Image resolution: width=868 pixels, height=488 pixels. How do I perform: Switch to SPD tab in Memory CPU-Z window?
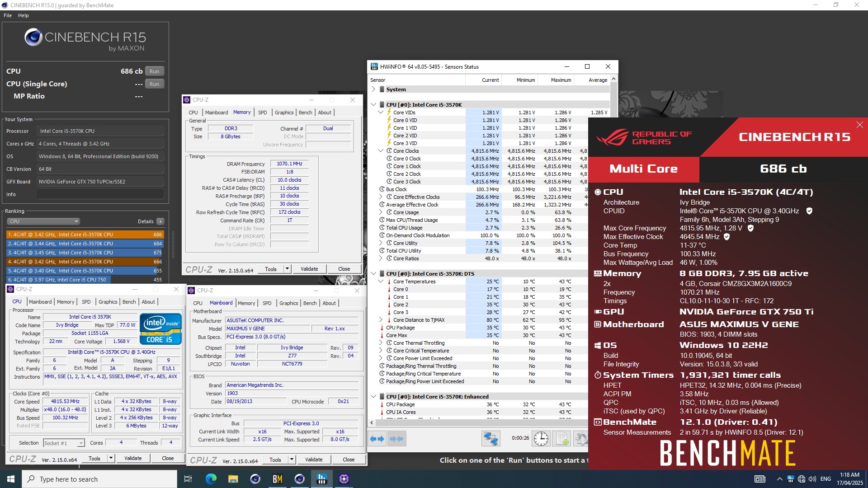(263, 113)
